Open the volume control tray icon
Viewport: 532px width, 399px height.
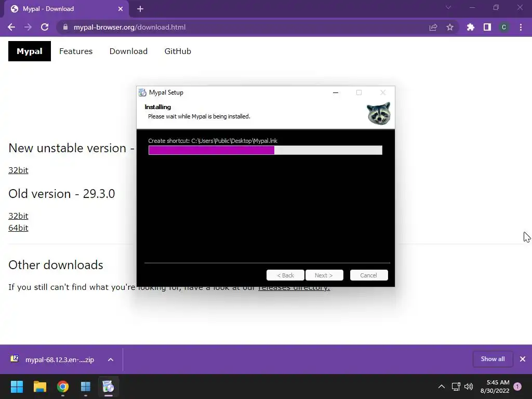469,387
